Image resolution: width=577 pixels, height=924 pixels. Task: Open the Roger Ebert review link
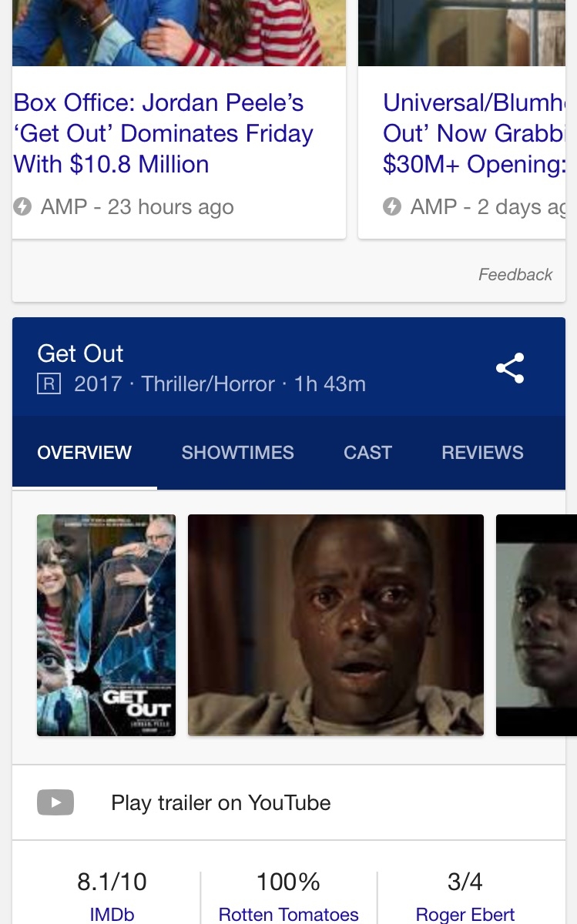tap(465, 914)
